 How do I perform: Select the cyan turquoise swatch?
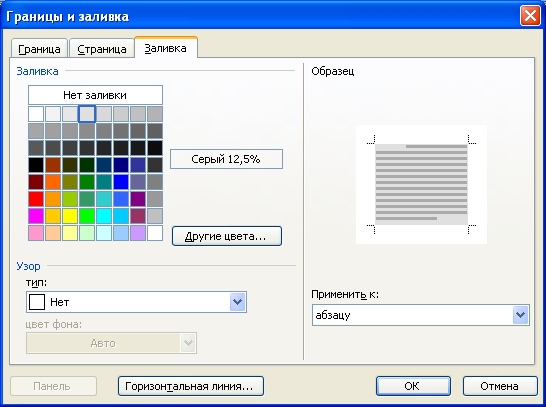[104, 216]
